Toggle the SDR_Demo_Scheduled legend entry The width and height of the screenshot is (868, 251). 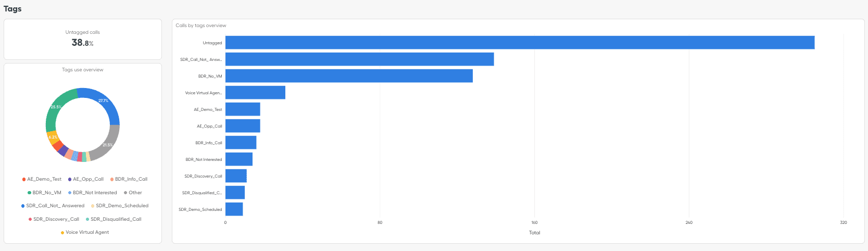[x=120, y=206]
